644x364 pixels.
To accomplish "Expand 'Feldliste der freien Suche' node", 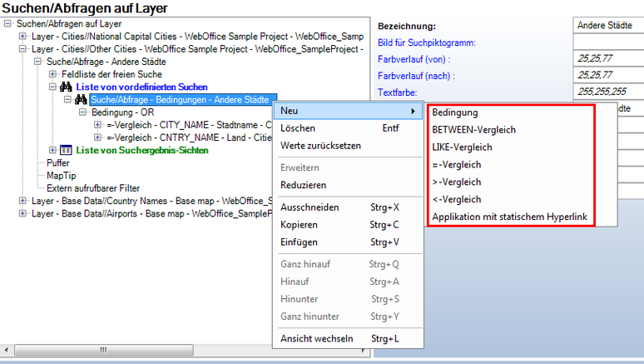I will click(53, 74).
